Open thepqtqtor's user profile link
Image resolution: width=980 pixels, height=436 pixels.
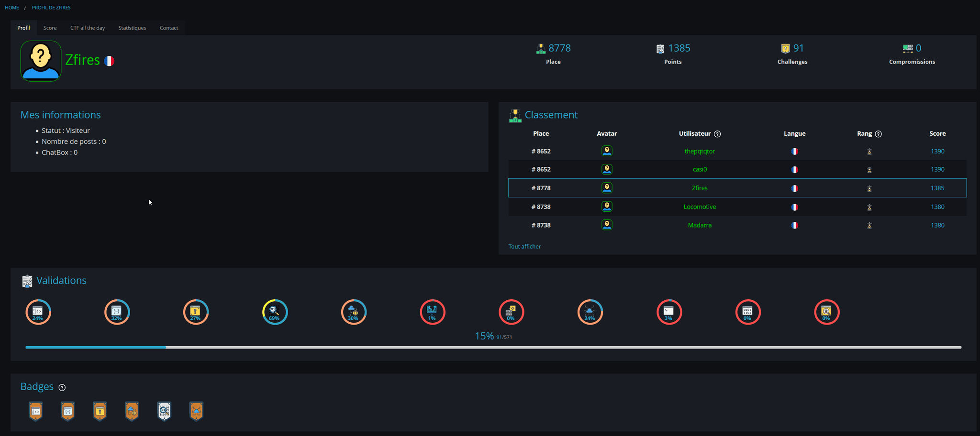click(700, 151)
